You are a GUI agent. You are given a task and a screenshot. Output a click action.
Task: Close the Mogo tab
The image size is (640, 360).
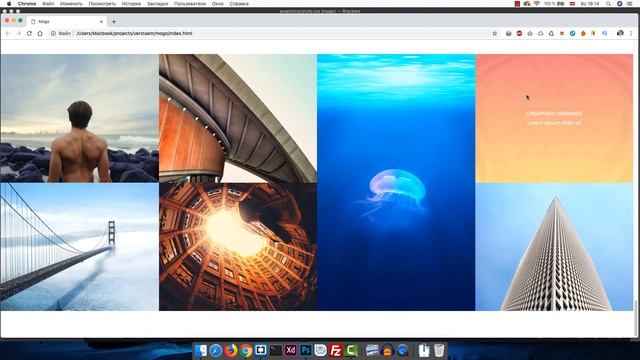pyautogui.click(x=101, y=21)
